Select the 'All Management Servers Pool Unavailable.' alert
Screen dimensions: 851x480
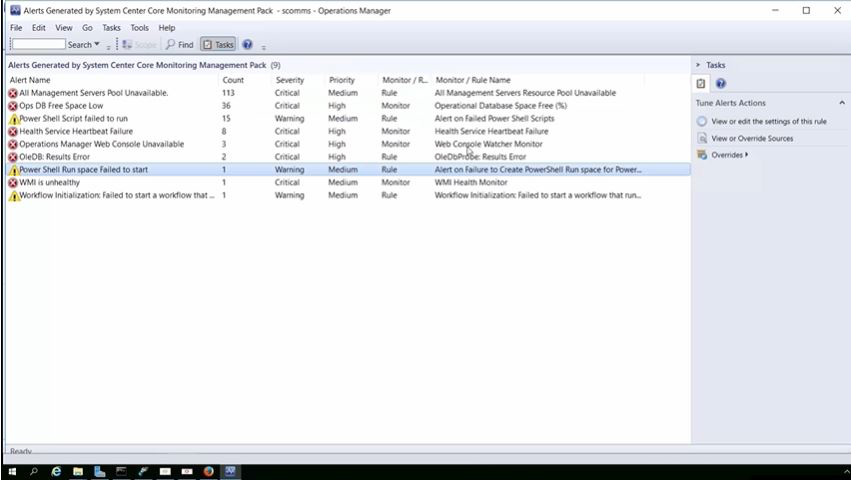click(x=94, y=93)
